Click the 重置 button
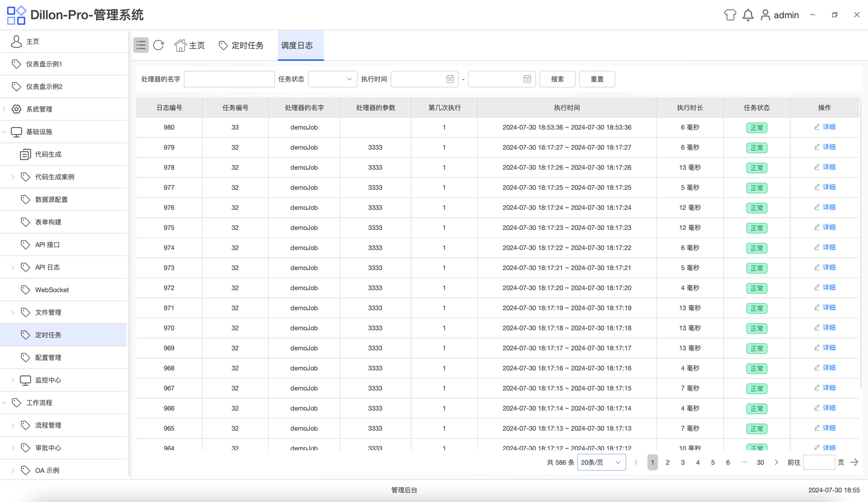The width and height of the screenshot is (868, 502). point(597,79)
